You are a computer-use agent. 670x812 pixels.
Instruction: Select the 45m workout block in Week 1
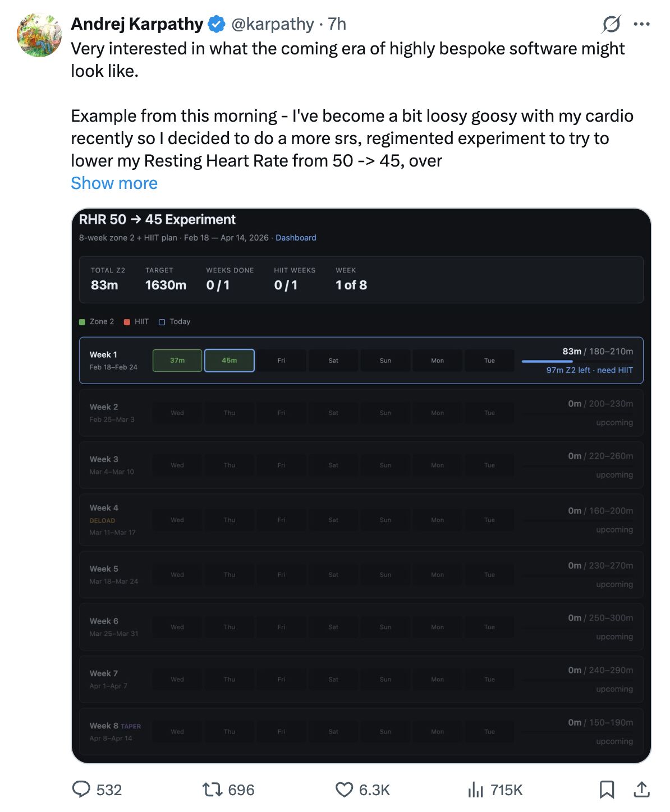tap(229, 361)
